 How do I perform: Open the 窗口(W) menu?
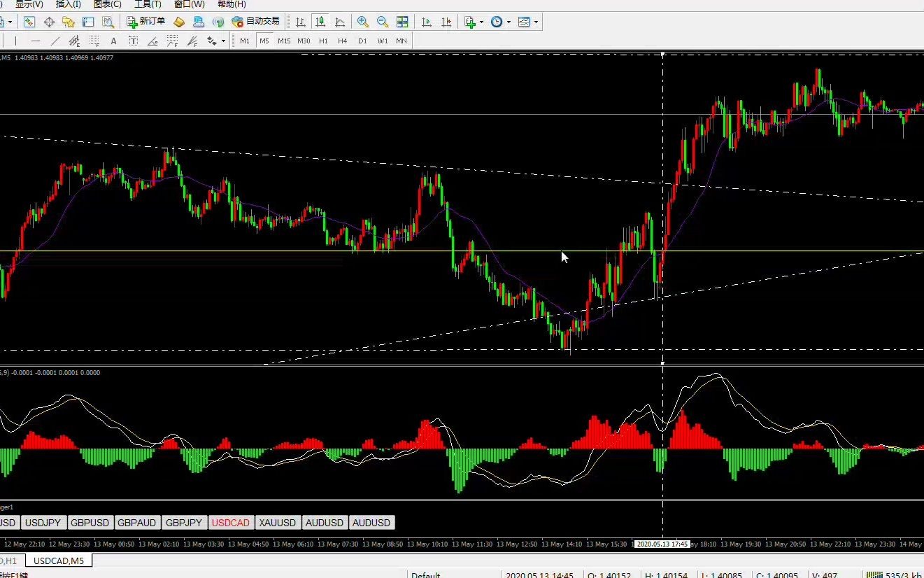pos(190,4)
